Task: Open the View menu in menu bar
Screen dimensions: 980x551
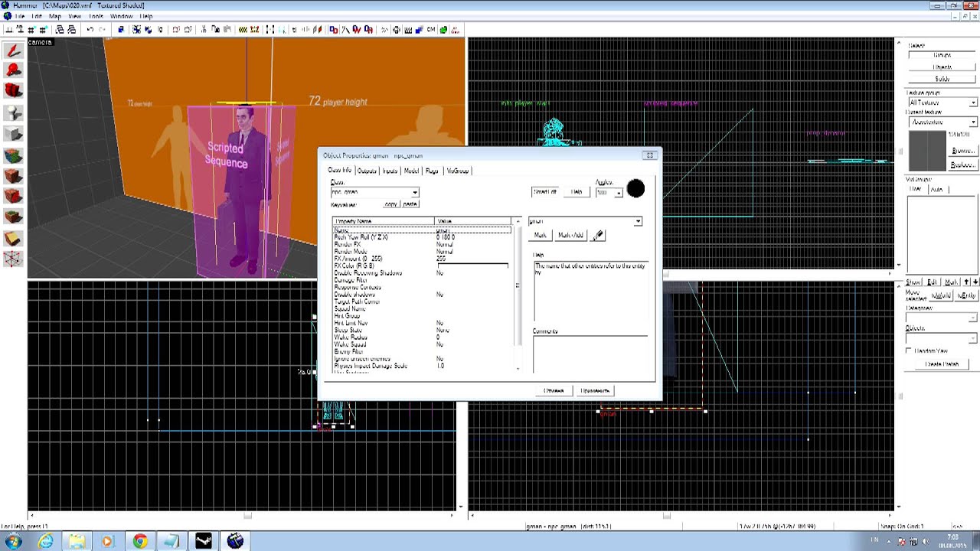Action: 75,15
